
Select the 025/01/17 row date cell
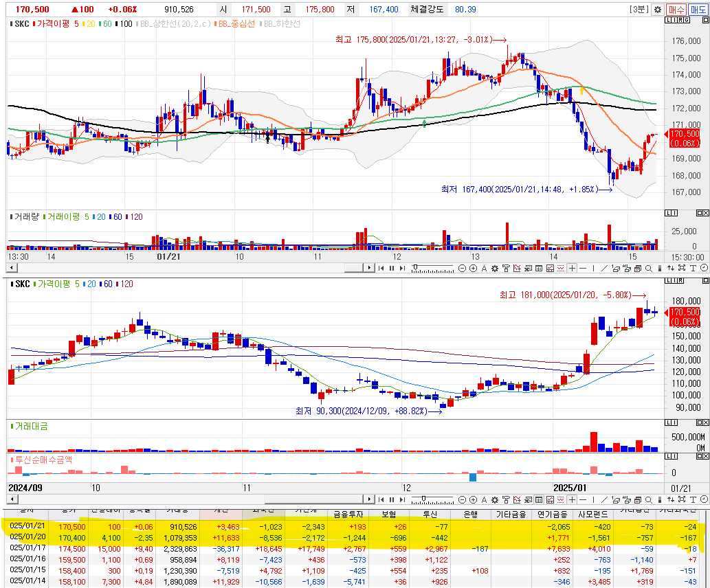point(27,548)
